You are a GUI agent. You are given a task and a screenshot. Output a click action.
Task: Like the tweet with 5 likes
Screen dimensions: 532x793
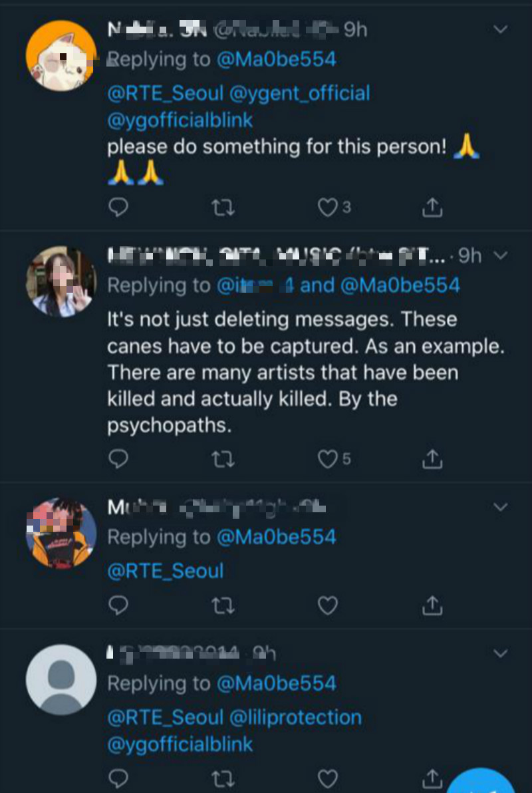click(x=327, y=459)
